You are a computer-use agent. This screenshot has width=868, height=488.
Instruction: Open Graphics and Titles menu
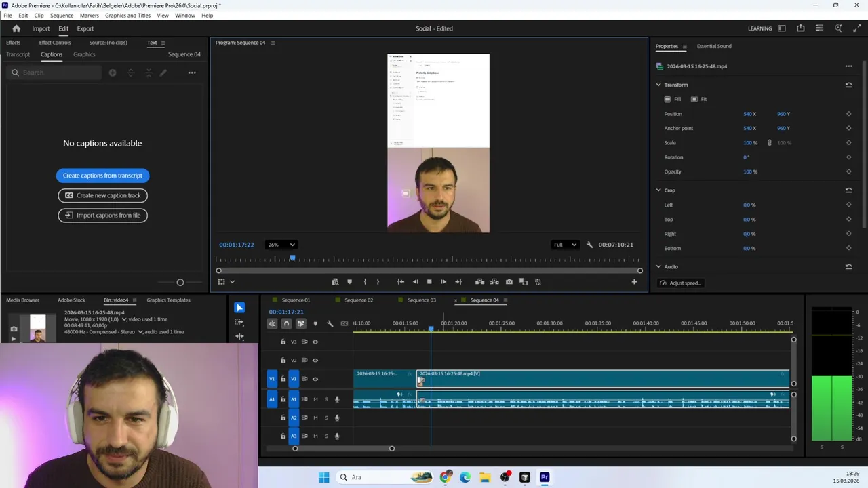pyautogui.click(x=127, y=15)
